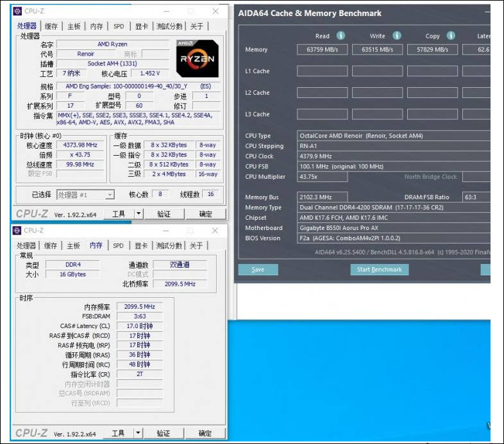Click Chipset AMD K17.6 FCH field

point(394,217)
